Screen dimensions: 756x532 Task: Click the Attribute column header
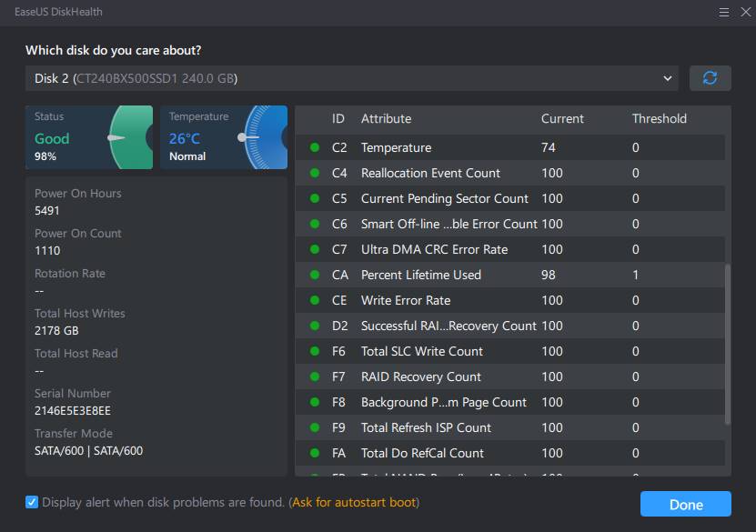pos(387,118)
